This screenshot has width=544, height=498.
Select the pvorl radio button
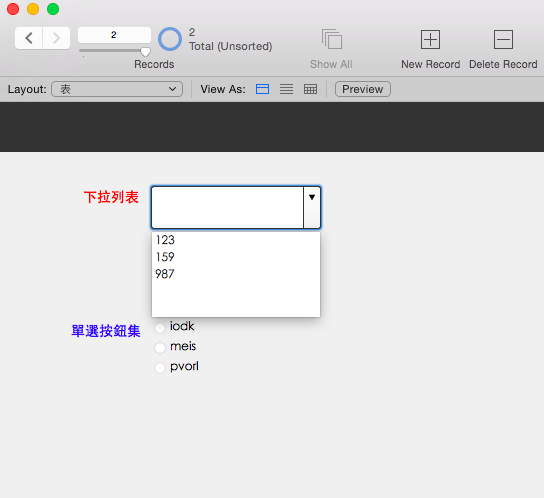coord(160,368)
